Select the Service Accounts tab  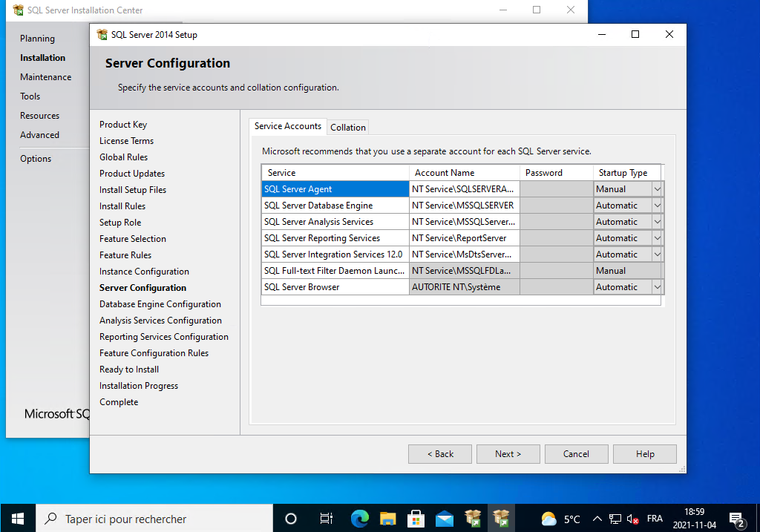[288, 126]
